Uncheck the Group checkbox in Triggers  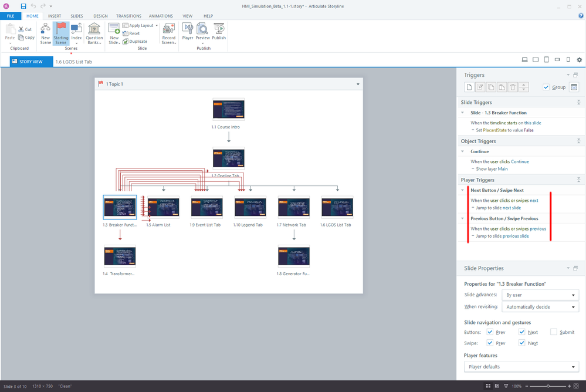tap(547, 87)
